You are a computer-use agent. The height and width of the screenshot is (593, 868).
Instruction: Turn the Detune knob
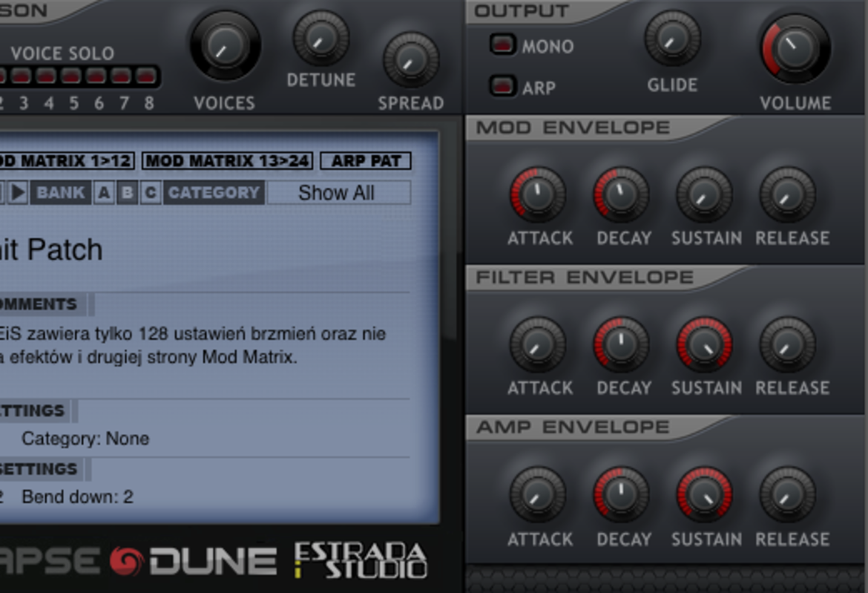pyautogui.click(x=320, y=38)
